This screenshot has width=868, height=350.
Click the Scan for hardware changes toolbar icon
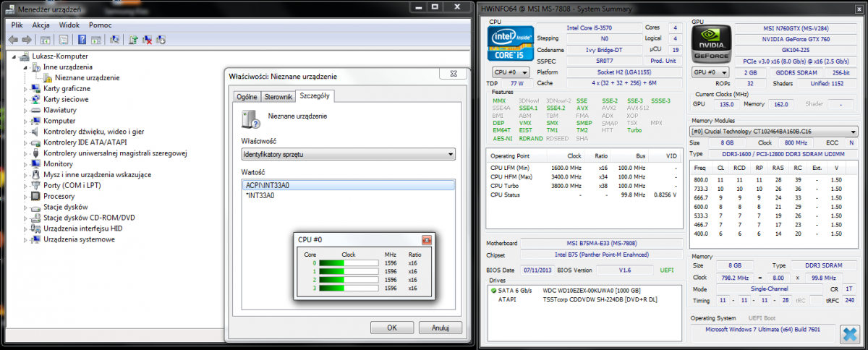[114, 40]
